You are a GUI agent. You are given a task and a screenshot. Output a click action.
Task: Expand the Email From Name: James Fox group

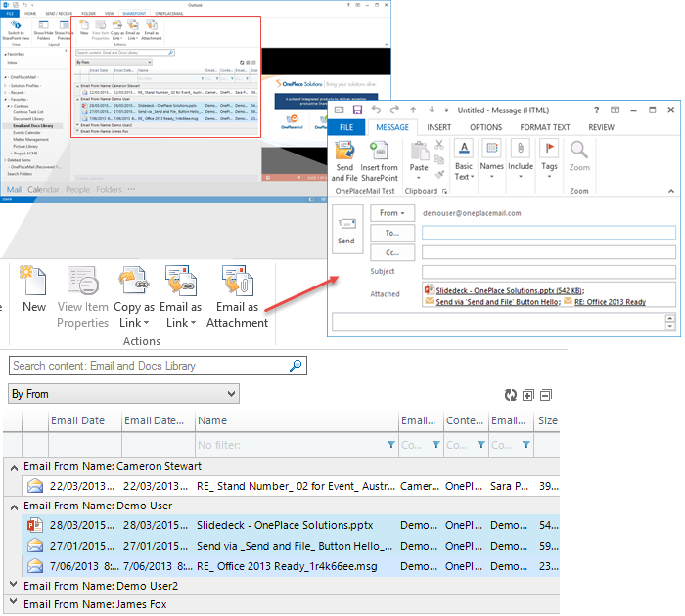[13, 602]
